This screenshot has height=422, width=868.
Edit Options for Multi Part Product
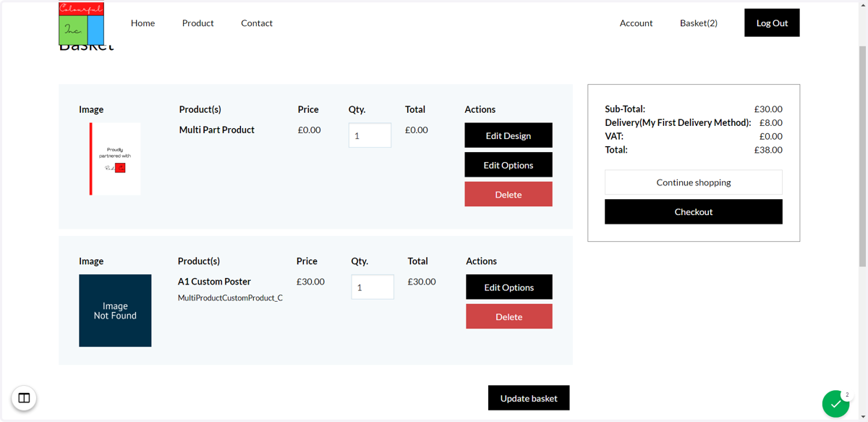[509, 165]
